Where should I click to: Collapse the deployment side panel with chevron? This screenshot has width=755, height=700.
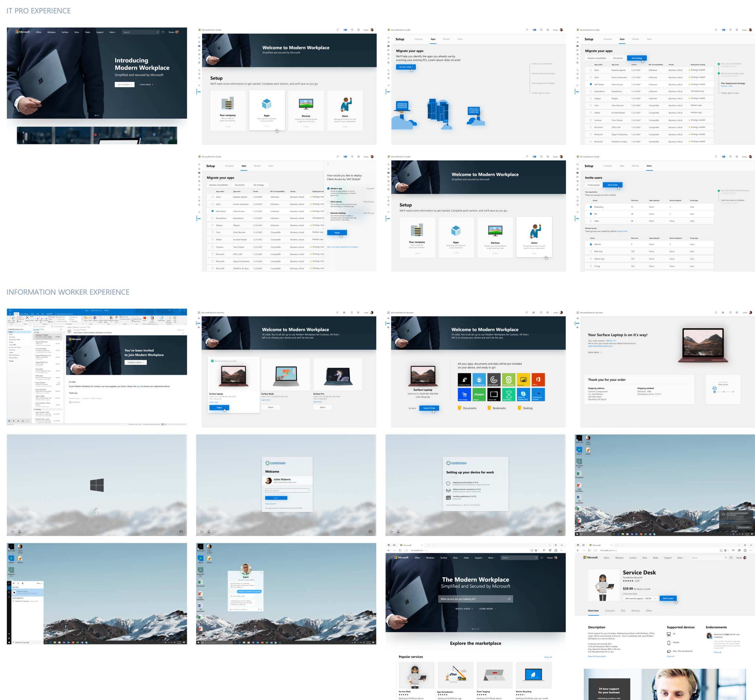click(x=328, y=164)
